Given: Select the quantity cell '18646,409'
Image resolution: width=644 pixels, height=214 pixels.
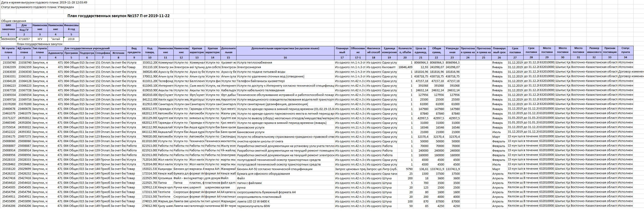Looking at the screenshot, I should (405, 67).
